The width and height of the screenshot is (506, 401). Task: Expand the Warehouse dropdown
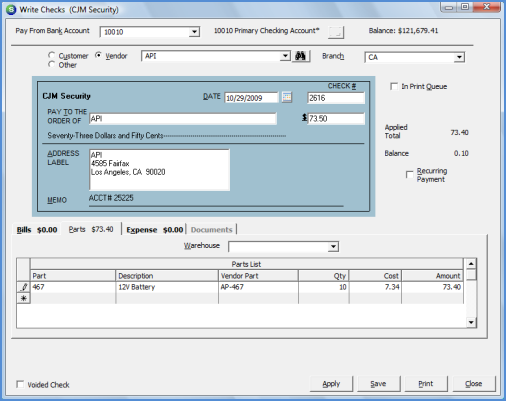[333, 247]
